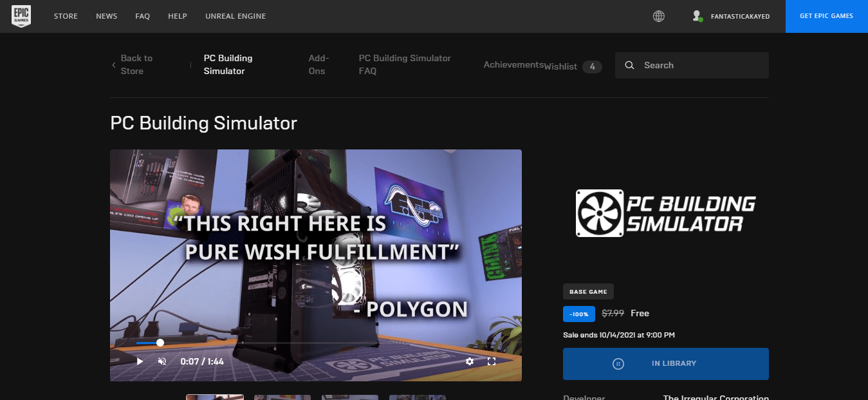Click the Epic Games logo
868x400 pixels.
(x=21, y=16)
